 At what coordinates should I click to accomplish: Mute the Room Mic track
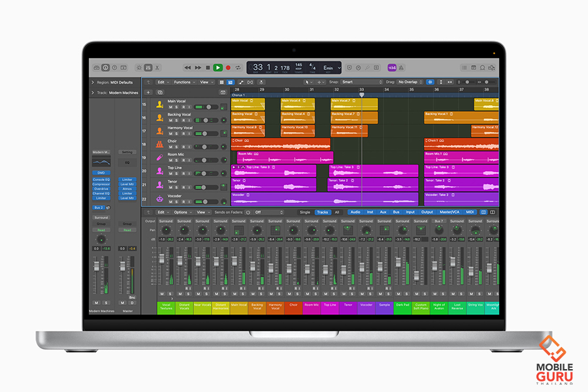tap(171, 160)
